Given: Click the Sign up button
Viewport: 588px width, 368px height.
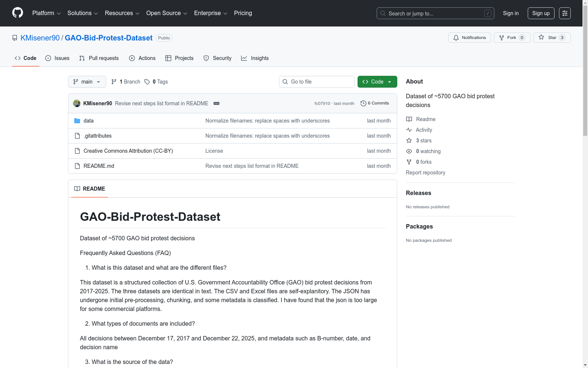Looking at the screenshot, I should pyautogui.click(x=541, y=13).
